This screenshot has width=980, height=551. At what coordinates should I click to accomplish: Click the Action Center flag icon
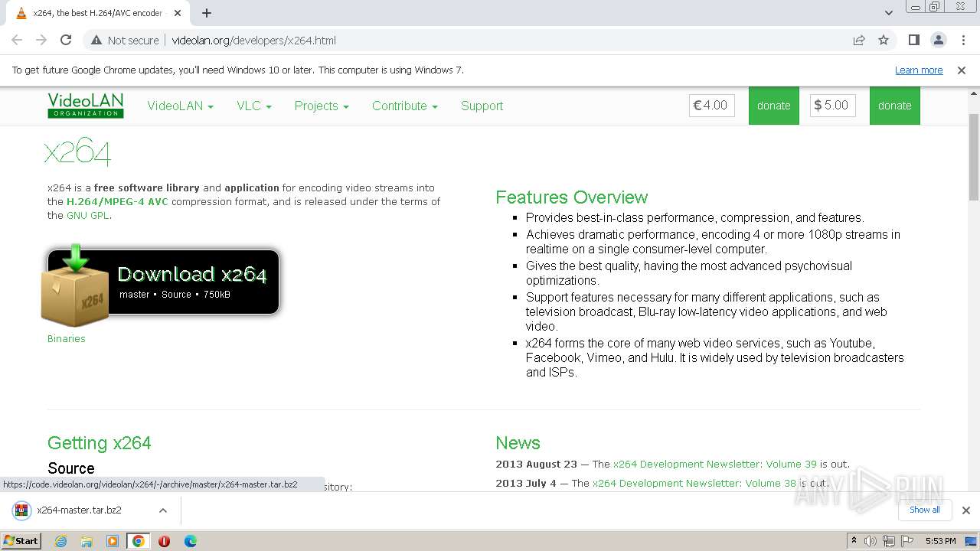908,541
